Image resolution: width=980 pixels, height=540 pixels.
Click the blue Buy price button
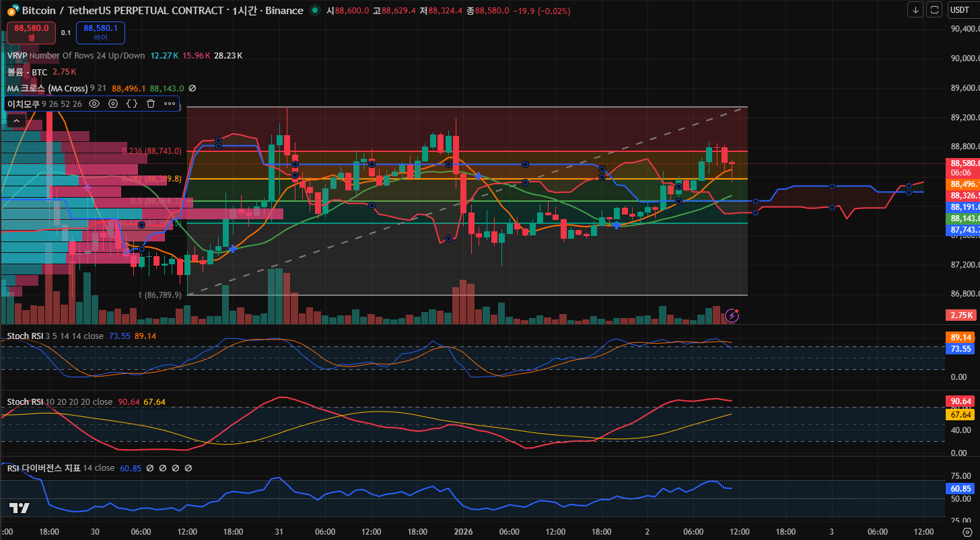pos(100,32)
